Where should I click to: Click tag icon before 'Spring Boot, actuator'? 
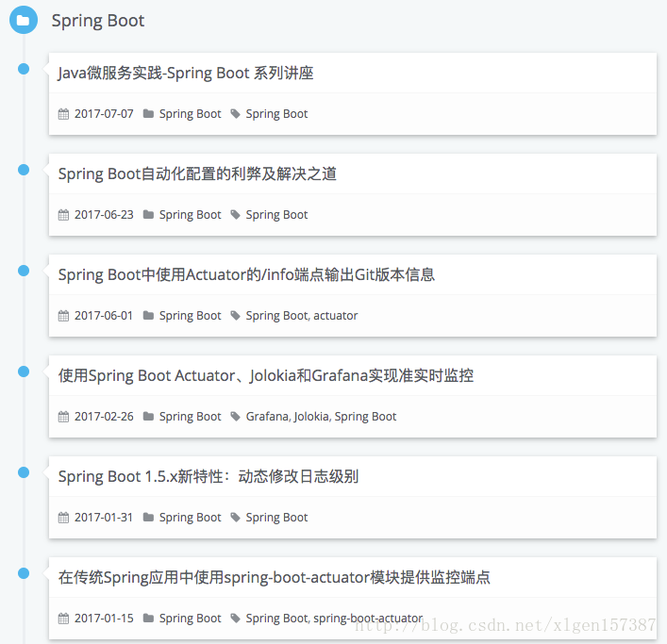pyautogui.click(x=235, y=316)
